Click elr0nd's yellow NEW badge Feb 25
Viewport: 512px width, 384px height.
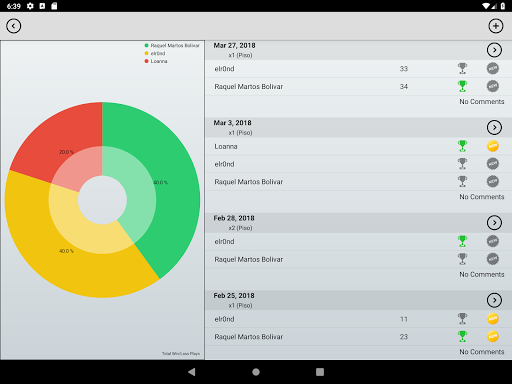(x=493, y=319)
